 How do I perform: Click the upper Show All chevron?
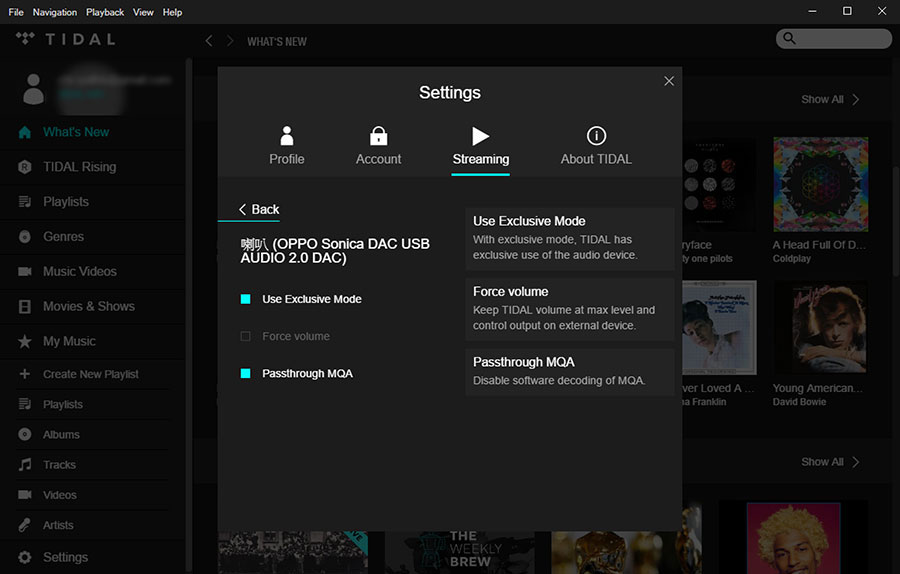[856, 99]
